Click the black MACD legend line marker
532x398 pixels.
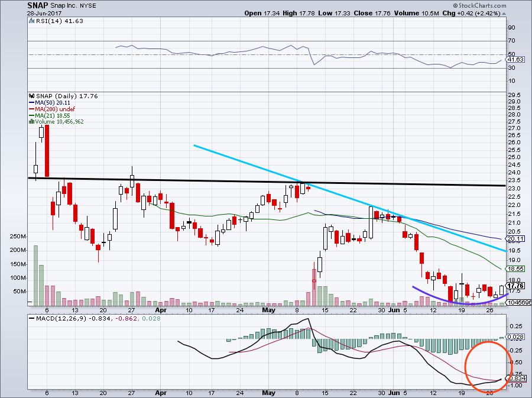[32, 319]
